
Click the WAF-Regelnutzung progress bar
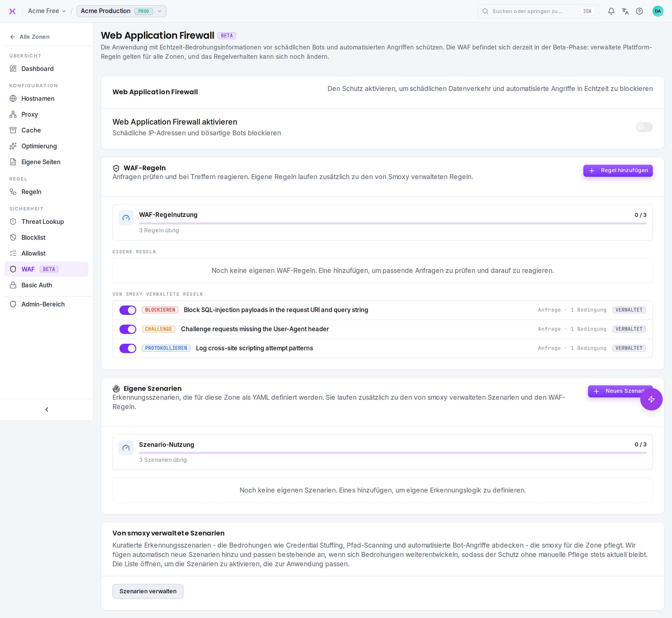[x=392, y=223]
